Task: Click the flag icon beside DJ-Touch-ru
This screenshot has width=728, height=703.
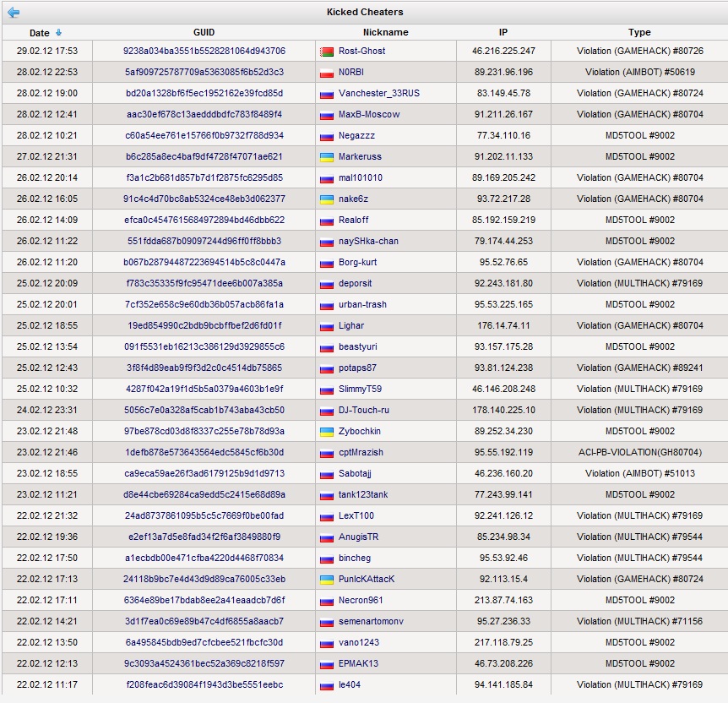Action: coord(327,411)
